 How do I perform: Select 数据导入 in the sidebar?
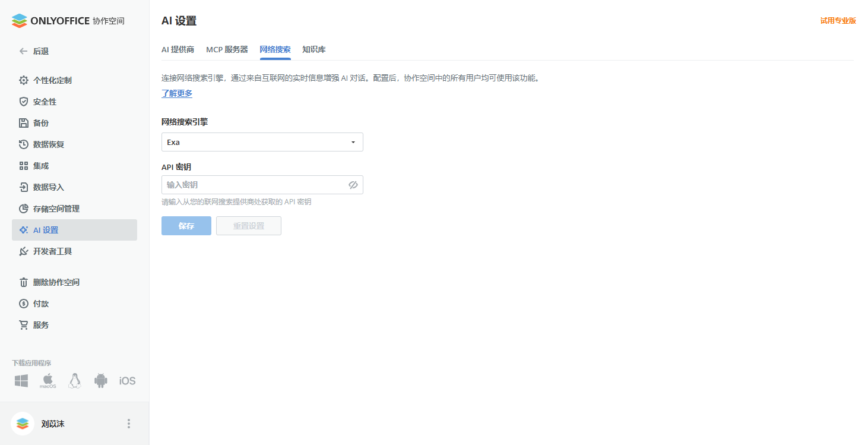(50, 187)
